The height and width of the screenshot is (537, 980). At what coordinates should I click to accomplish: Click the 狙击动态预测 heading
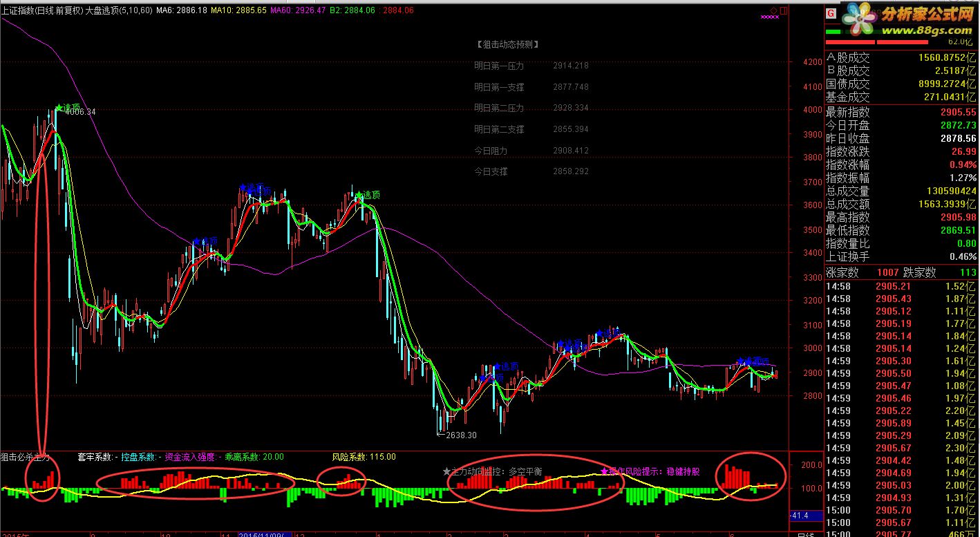(507, 44)
